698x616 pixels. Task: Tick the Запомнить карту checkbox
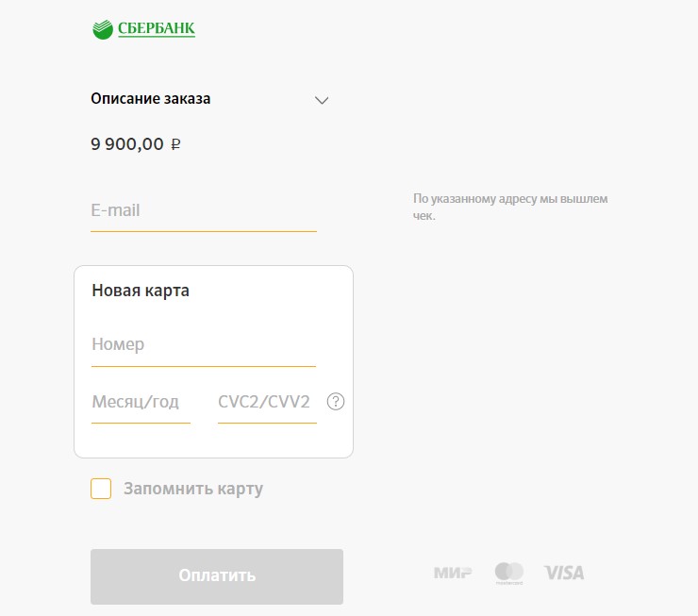[x=101, y=489]
